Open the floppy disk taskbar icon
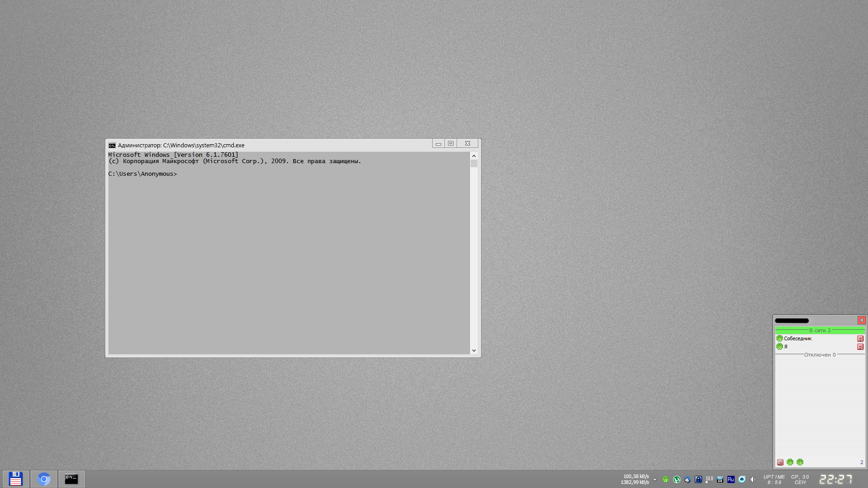Viewport: 868px width, 488px height. [x=16, y=479]
